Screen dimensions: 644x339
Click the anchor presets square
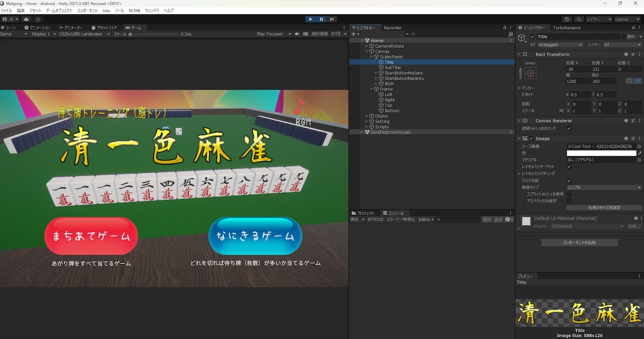(x=531, y=73)
